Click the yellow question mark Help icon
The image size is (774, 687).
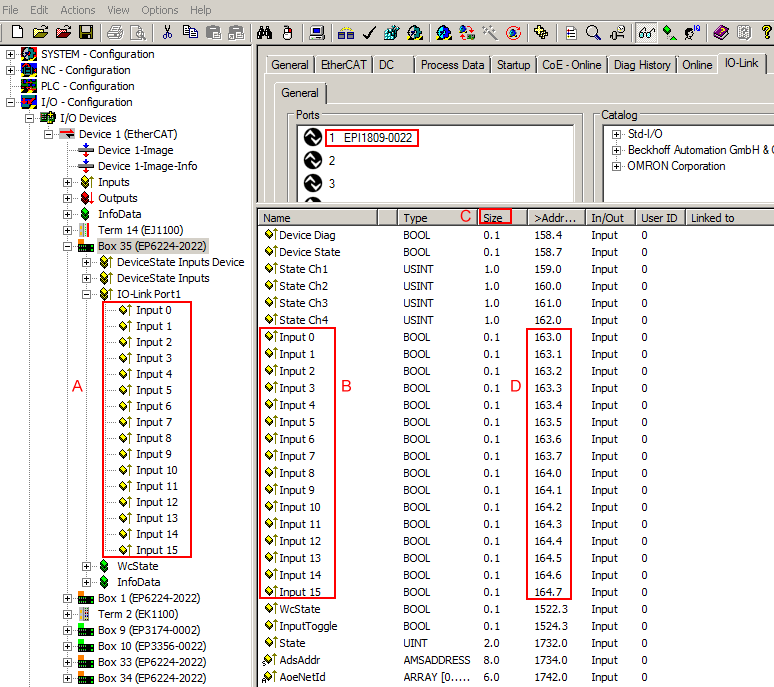coord(767,33)
